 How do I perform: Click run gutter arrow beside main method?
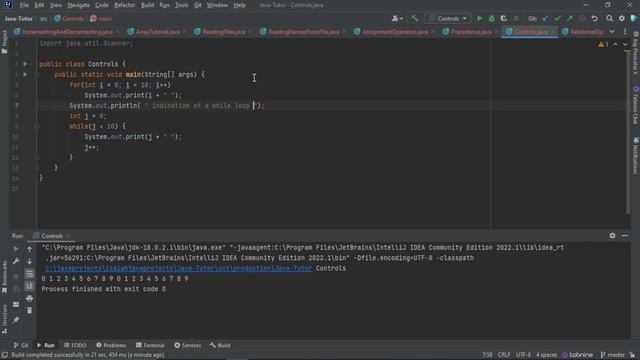click(25, 74)
